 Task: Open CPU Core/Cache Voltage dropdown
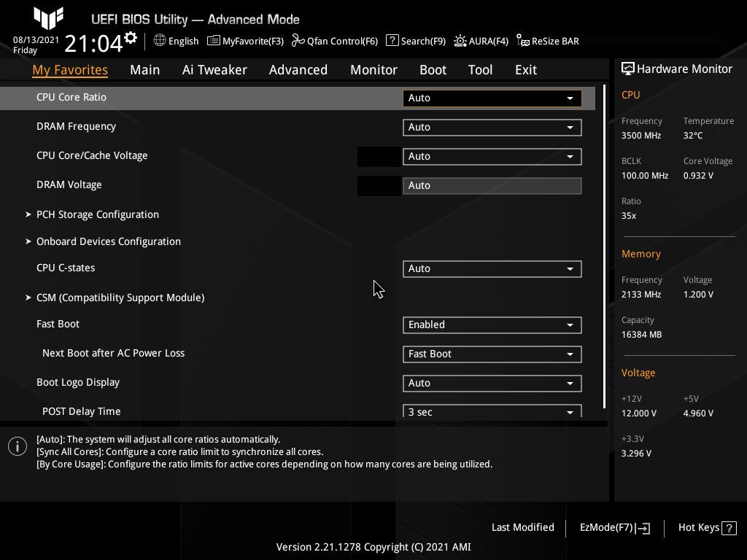pyautogui.click(x=492, y=156)
